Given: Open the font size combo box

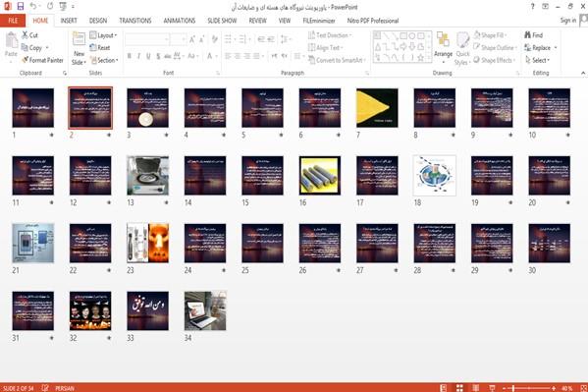Looking at the screenshot, I should 178,39.
